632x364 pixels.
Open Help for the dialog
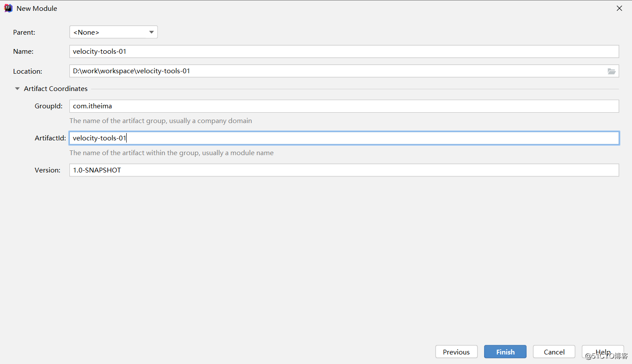(x=603, y=352)
